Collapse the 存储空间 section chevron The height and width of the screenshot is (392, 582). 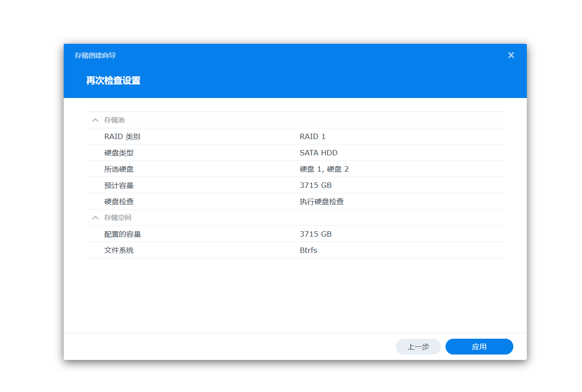point(95,218)
